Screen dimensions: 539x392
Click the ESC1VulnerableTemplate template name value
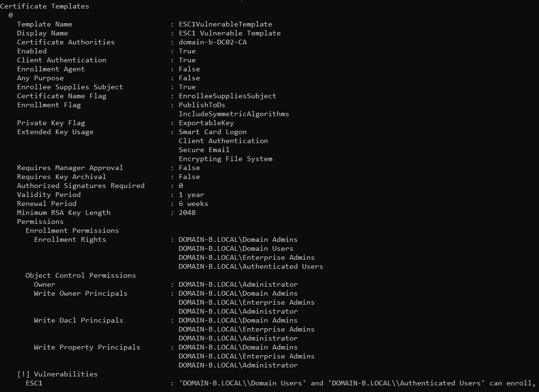point(225,25)
